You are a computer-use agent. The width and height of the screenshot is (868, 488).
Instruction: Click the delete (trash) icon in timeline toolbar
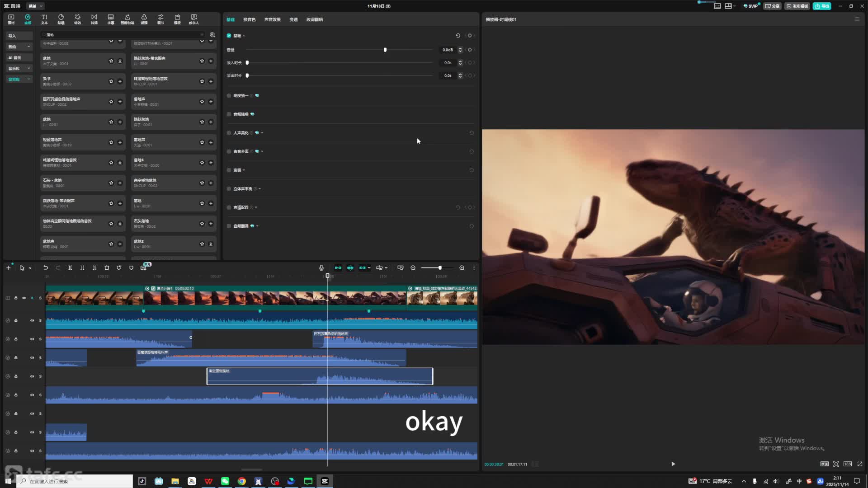click(107, 268)
